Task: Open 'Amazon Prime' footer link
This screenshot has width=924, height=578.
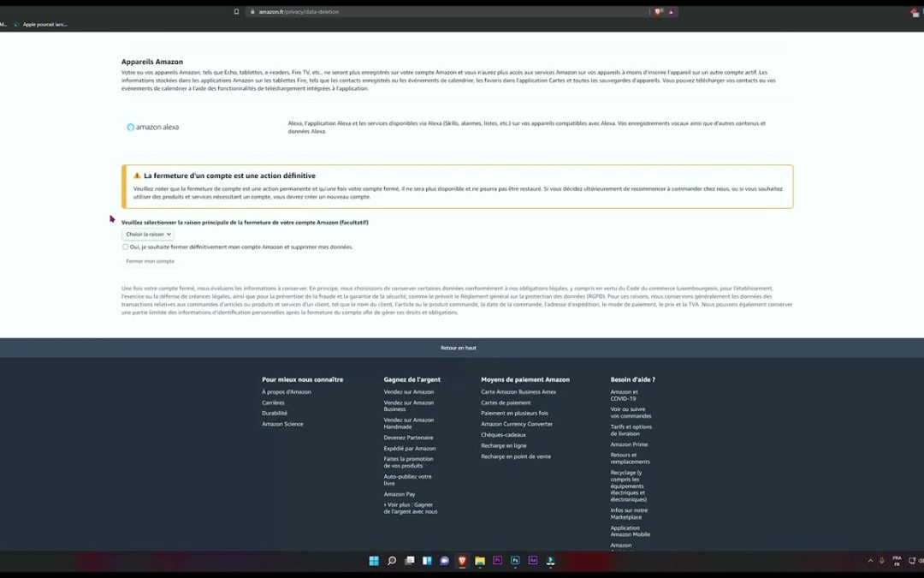Action: 629,444
